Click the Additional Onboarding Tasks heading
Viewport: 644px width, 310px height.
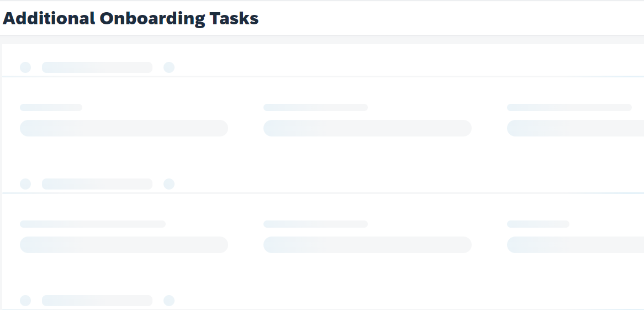[130, 18]
